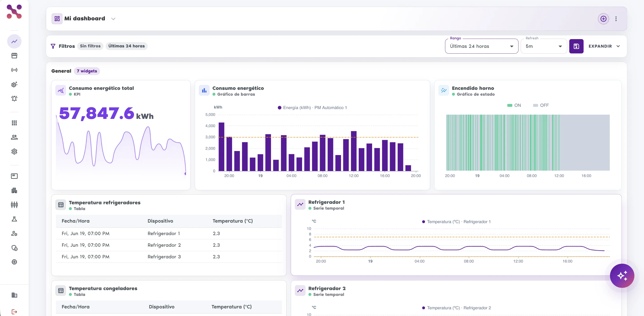Toggle the ON legend in Encendido horno
This screenshot has height=316, width=644.
514,105
